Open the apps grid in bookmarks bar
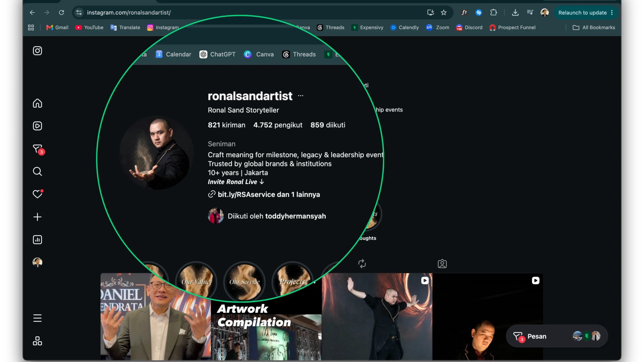644x362 pixels. pyautogui.click(x=31, y=28)
